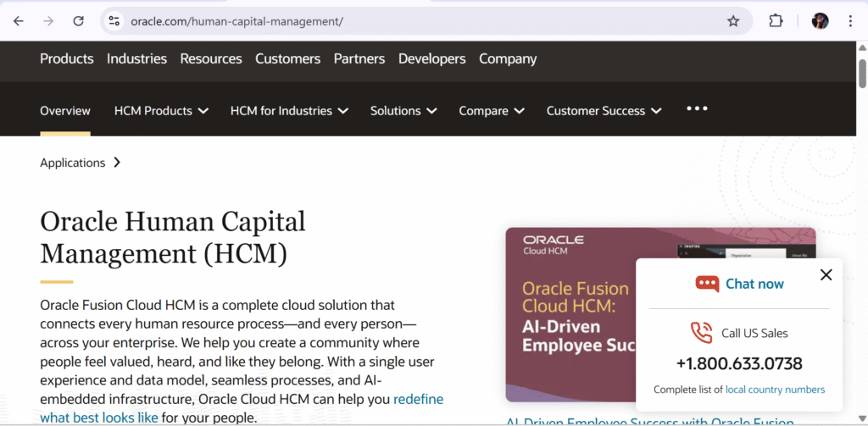
Task: Open the Chrome three-dot menu
Action: [851, 21]
